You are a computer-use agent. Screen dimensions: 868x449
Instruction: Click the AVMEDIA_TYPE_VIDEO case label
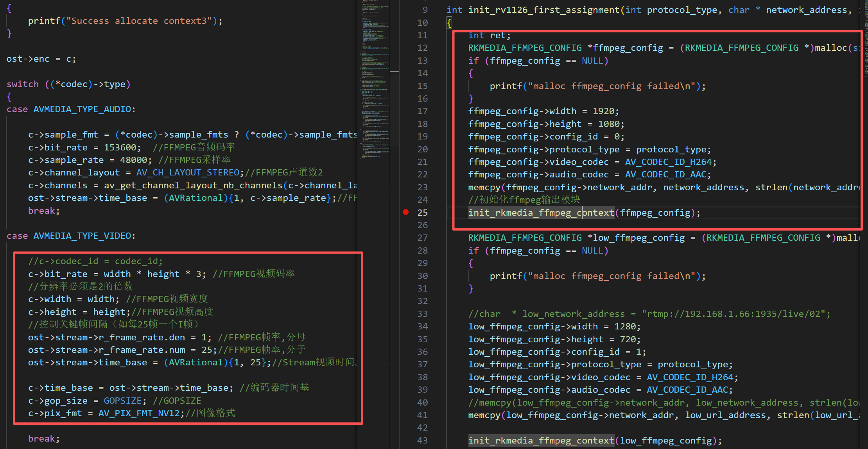(x=82, y=236)
